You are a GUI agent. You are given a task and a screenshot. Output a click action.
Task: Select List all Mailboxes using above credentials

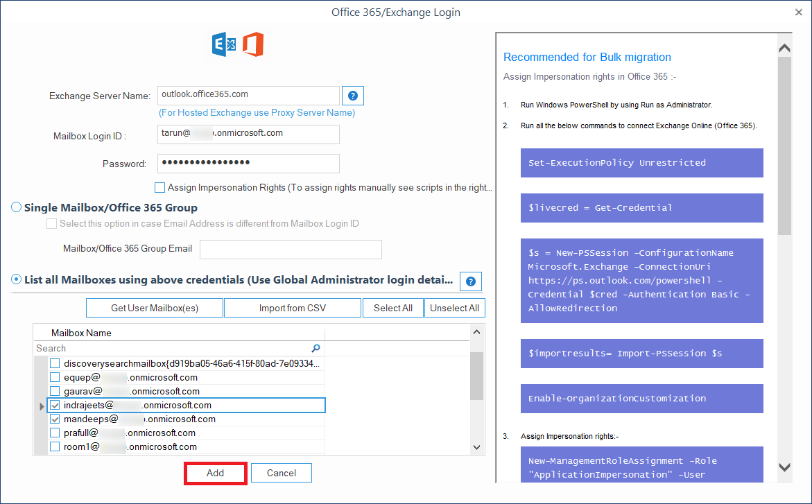click(x=17, y=279)
